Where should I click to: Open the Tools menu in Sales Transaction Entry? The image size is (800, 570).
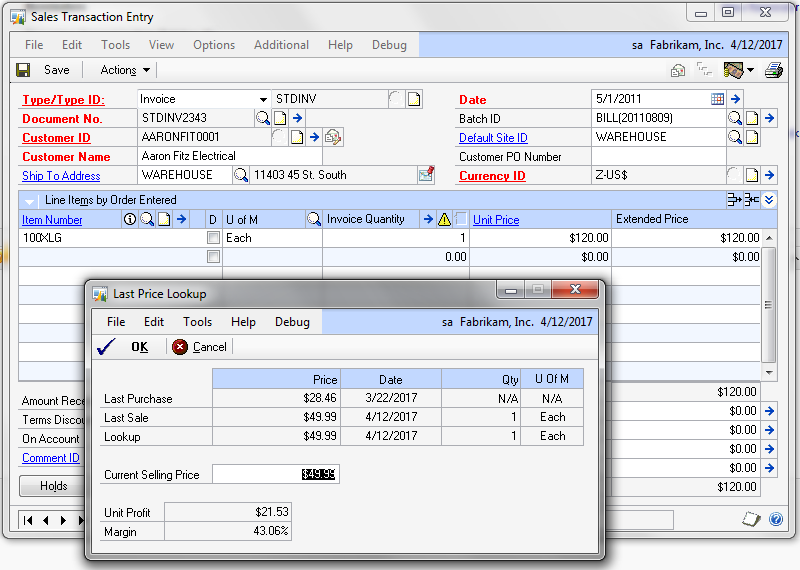tap(115, 45)
